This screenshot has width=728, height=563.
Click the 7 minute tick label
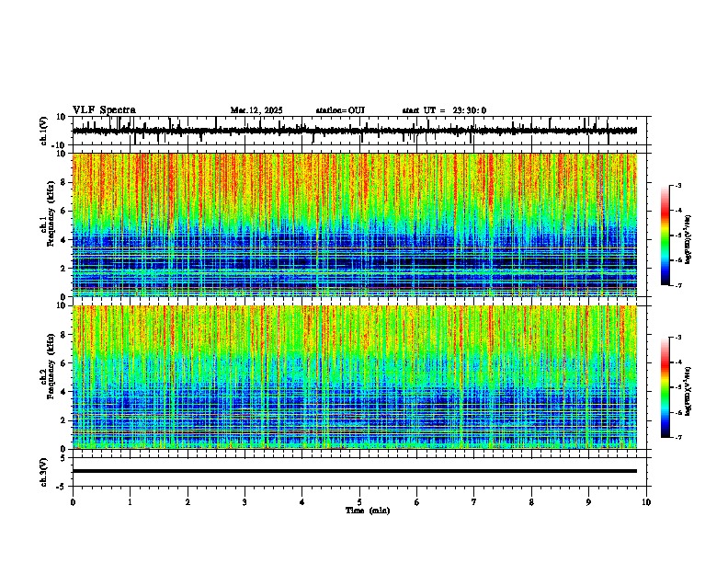pos(474,502)
